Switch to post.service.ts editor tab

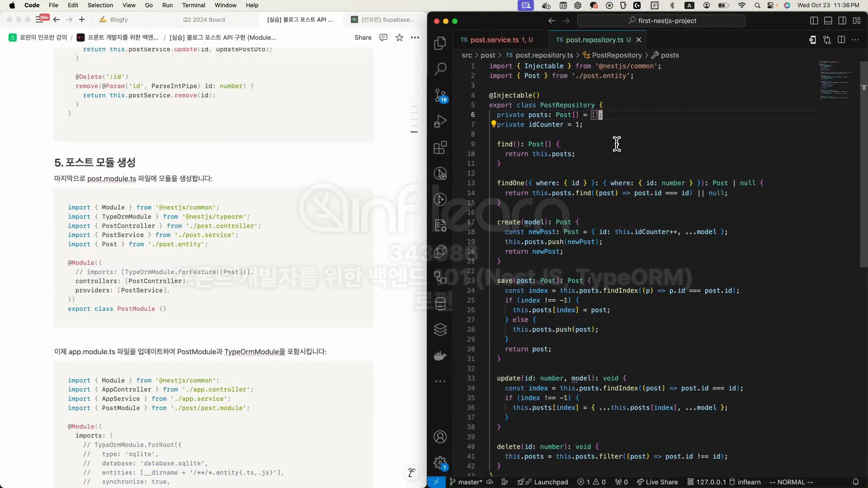point(496,40)
